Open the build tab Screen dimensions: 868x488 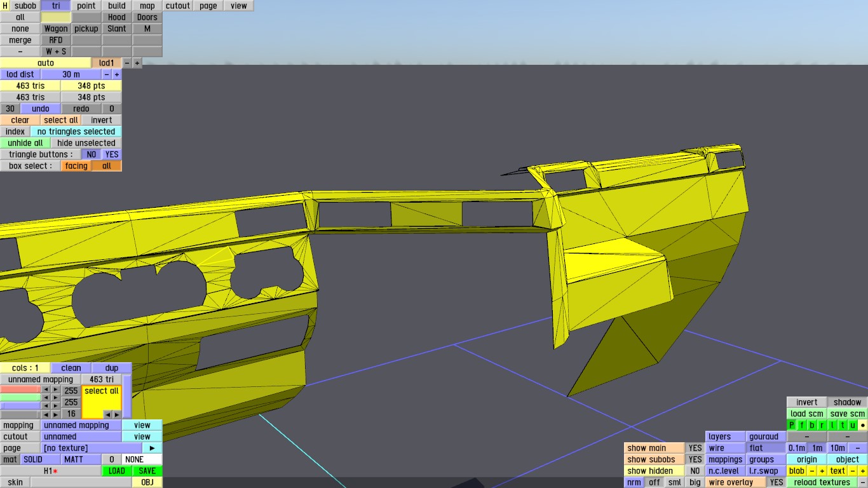117,6
